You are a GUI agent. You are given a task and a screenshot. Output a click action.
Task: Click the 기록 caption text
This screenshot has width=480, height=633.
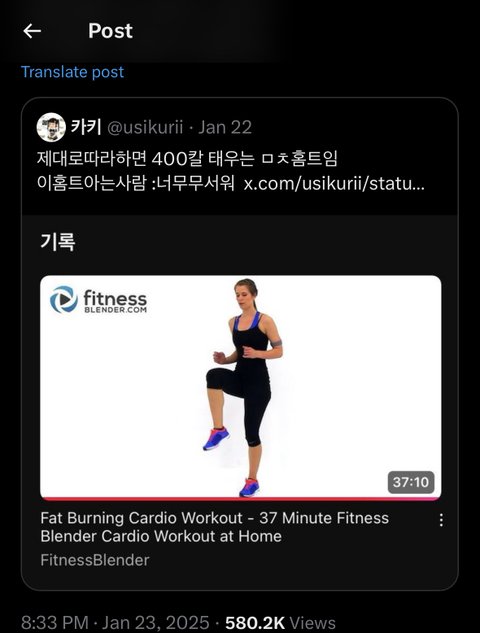pos(58,242)
